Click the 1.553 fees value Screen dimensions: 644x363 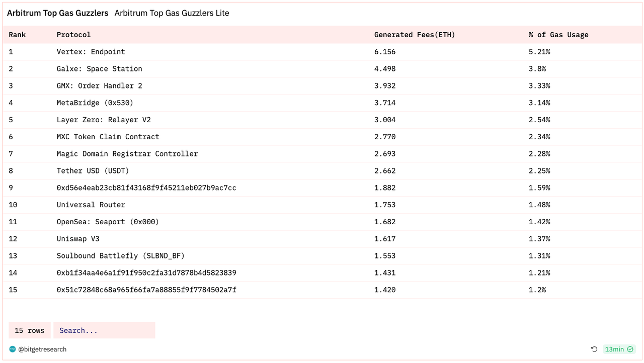point(385,256)
